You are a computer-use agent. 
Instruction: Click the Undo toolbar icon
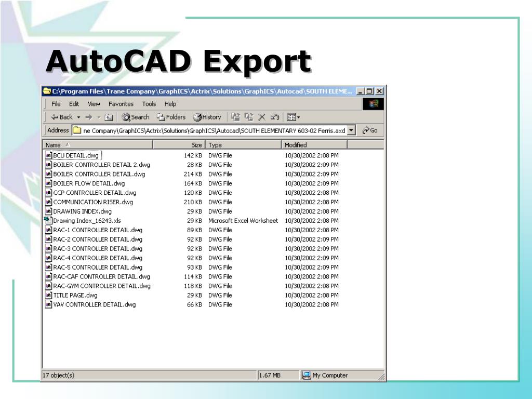click(274, 117)
